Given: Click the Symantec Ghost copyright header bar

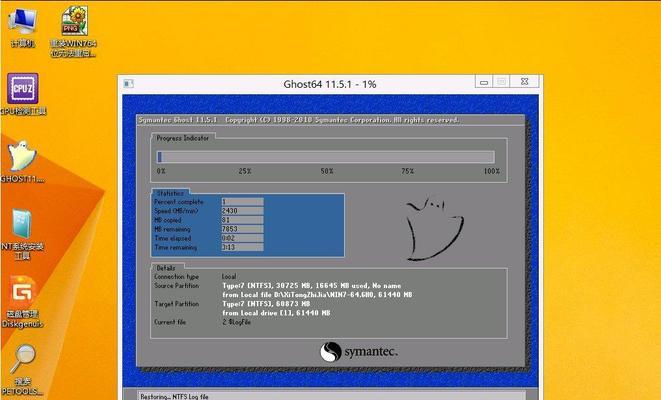Looking at the screenshot, I should pos(330,120).
